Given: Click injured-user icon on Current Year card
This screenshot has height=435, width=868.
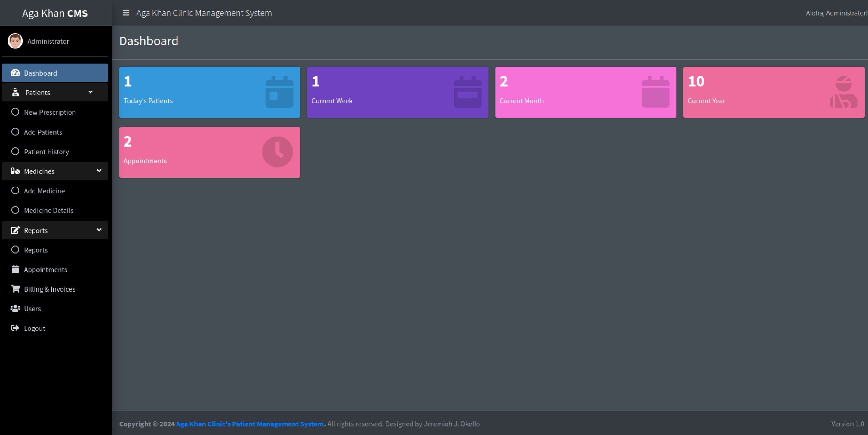Looking at the screenshot, I should coord(844,92).
